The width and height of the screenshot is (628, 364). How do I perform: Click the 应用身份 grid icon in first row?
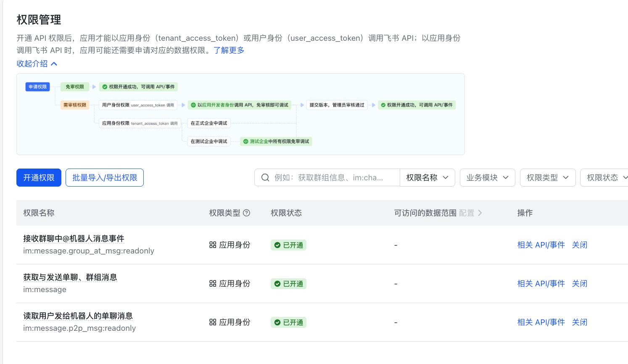click(213, 245)
